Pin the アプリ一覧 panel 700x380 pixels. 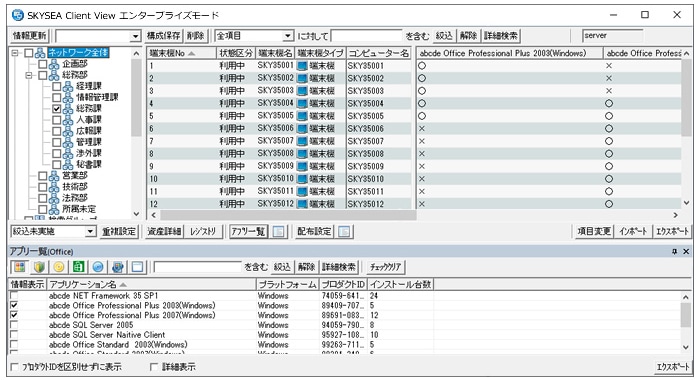tap(674, 252)
